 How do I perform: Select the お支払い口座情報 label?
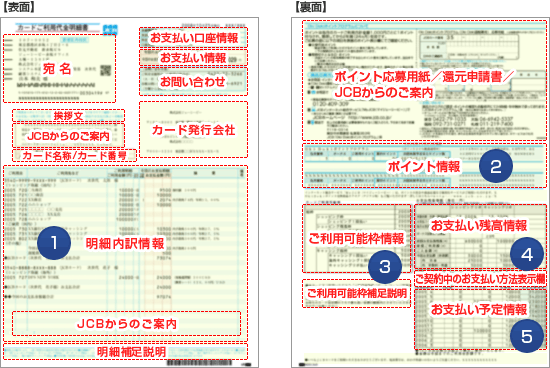[194, 38]
